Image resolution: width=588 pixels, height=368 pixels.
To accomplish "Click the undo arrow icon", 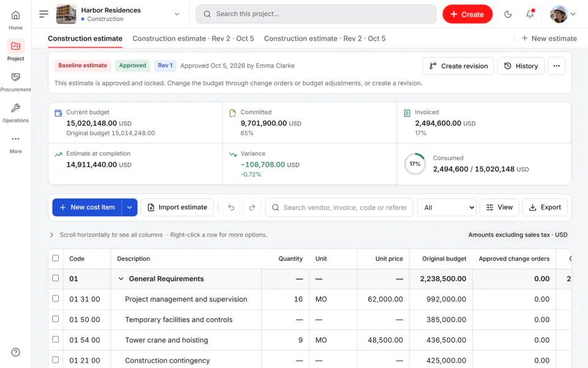I will click(231, 207).
